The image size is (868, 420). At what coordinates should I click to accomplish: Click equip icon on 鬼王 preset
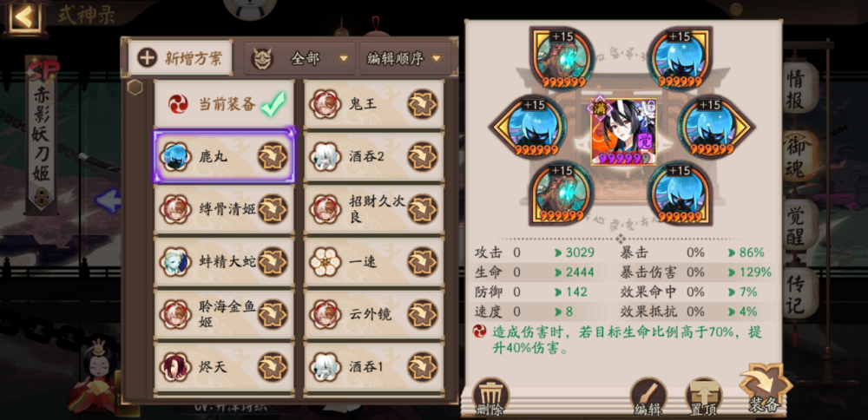(423, 104)
